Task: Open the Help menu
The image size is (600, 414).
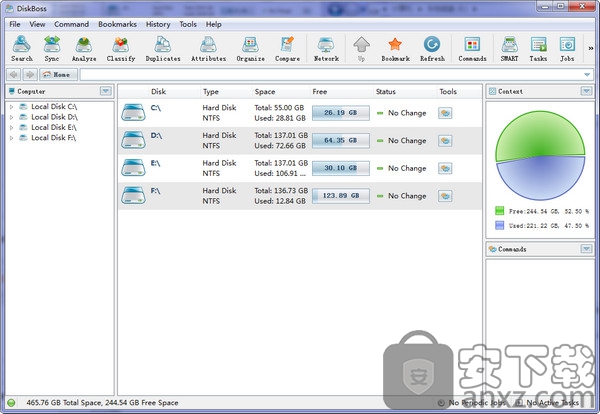Action: (214, 24)
